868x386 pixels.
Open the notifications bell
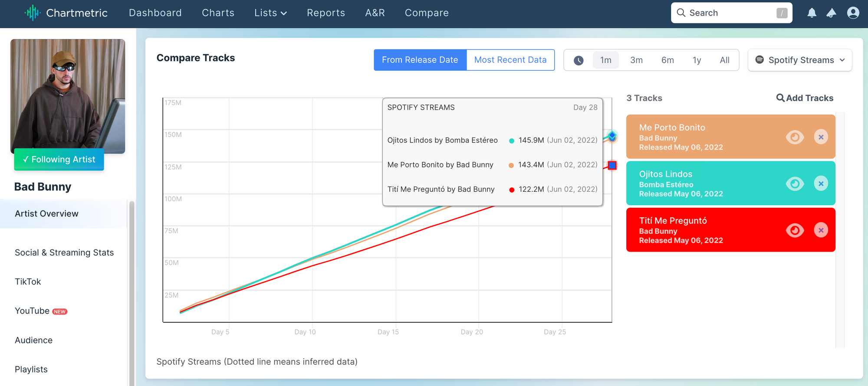812,13
